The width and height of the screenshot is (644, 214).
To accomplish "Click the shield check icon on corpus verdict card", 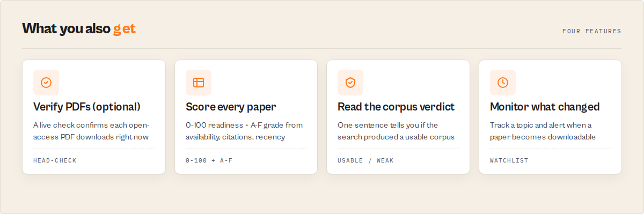I will [350, 83].
